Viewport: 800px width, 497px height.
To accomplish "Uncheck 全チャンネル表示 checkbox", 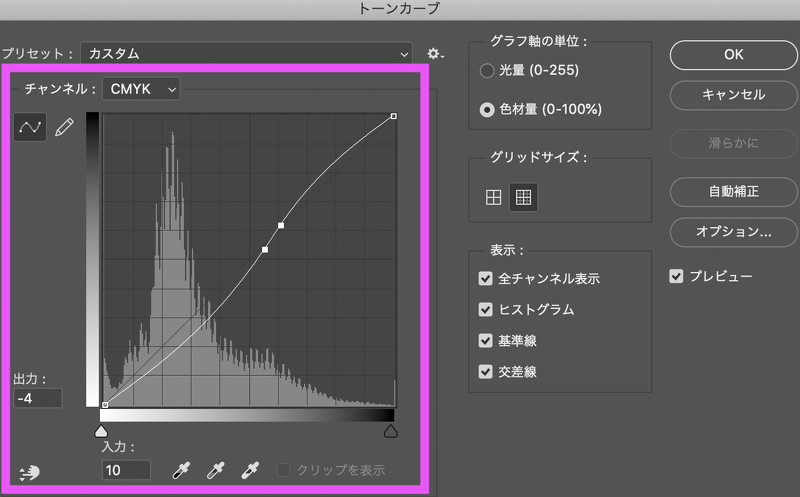I will click(486, 278).
